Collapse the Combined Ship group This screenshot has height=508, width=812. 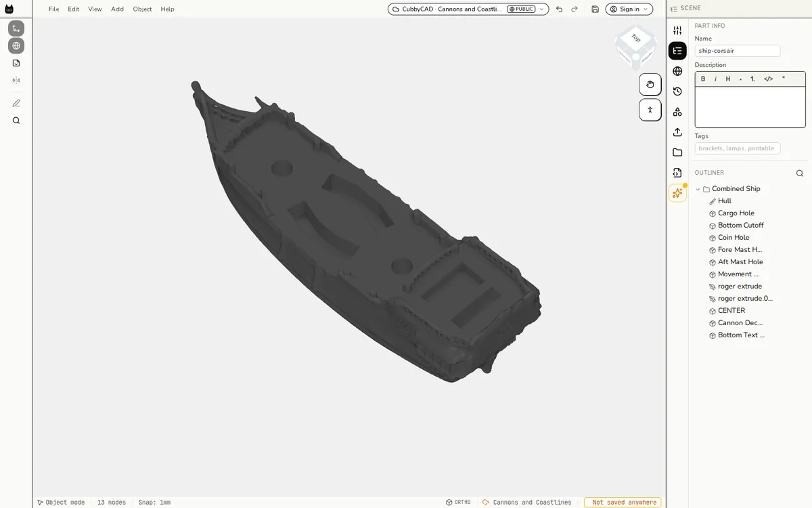coord(698,189)
